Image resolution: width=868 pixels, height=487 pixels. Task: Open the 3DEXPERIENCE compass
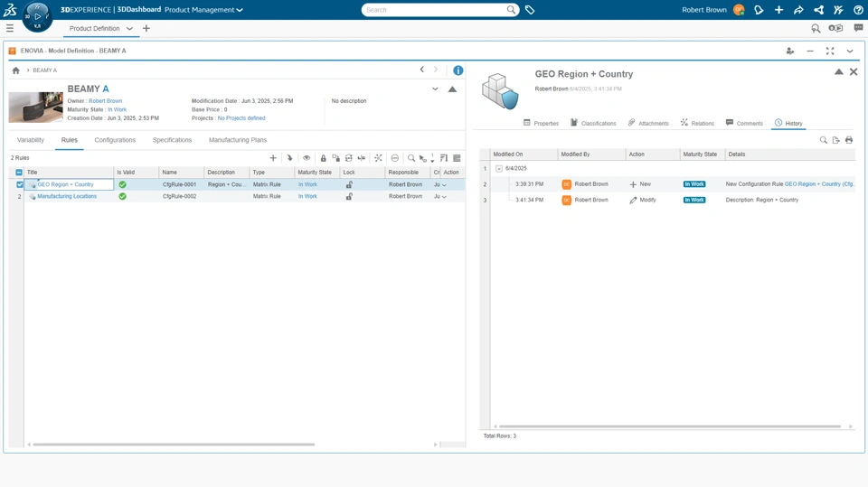click(37, 16)
